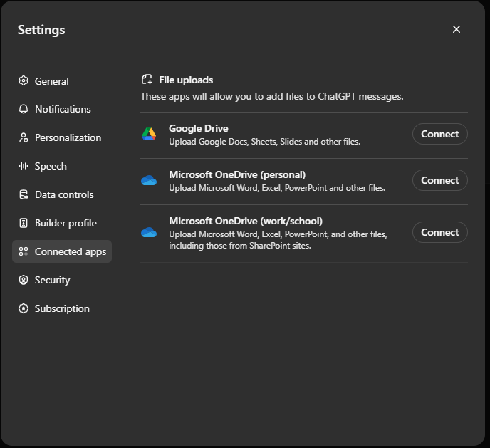490x448 pixels.
Task: Click the gear icon beside General
Action: tap(24, 81)
